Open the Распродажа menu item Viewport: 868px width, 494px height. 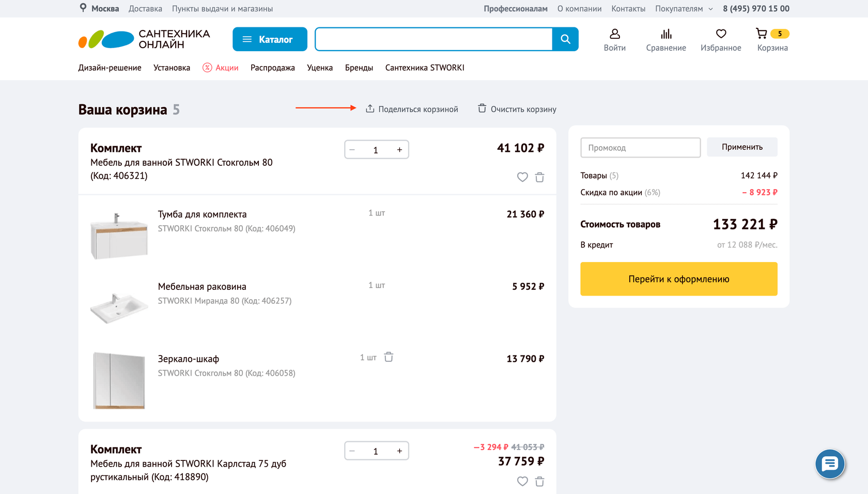[272, 68]
